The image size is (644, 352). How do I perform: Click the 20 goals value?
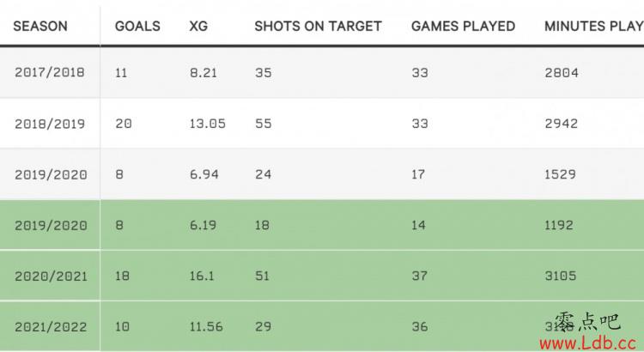(123, 124)
